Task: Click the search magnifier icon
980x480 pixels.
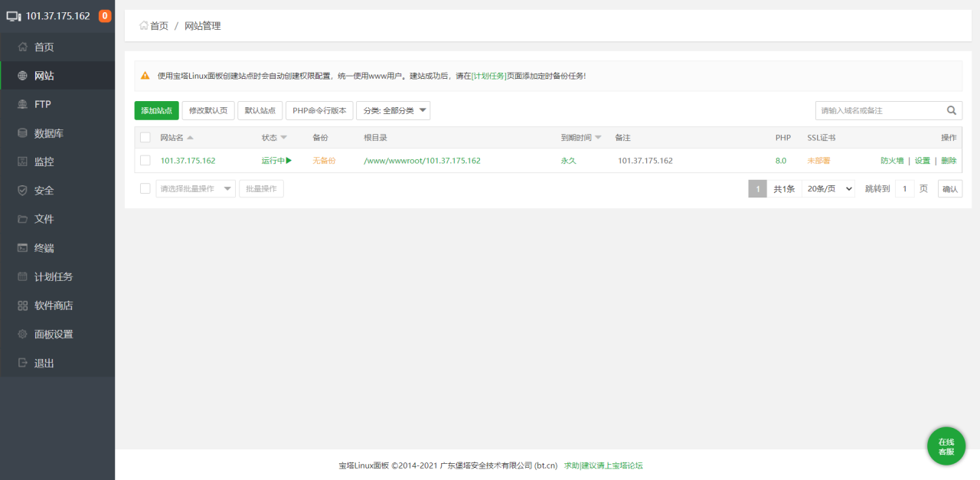Action: [x=952, y=110]
